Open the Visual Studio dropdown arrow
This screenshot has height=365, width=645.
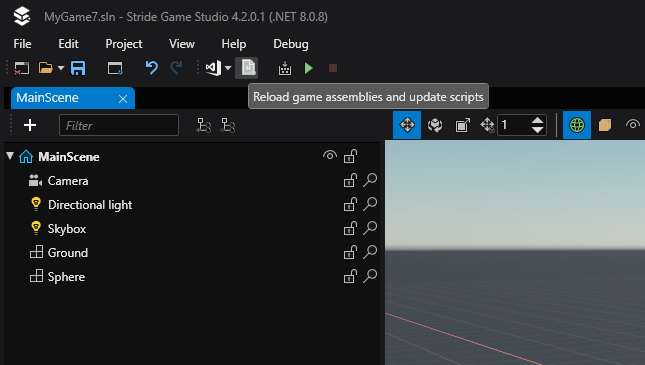[228, 68]
